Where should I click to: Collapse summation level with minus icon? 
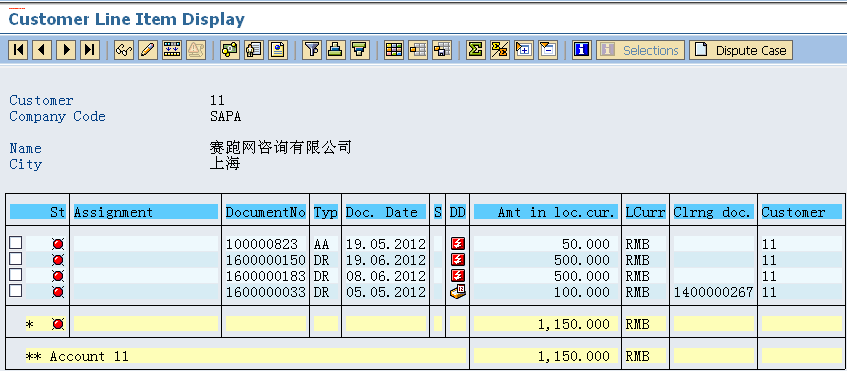pyautogui.click(x=548, y=50)
